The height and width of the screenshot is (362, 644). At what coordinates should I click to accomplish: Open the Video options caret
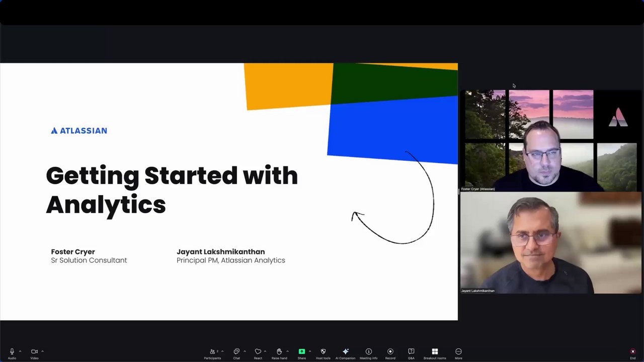tap(42, 351)
